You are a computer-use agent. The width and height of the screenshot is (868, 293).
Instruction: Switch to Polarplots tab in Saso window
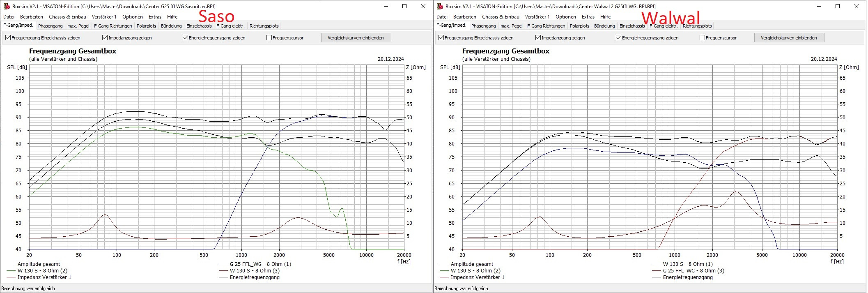[147, 26]
